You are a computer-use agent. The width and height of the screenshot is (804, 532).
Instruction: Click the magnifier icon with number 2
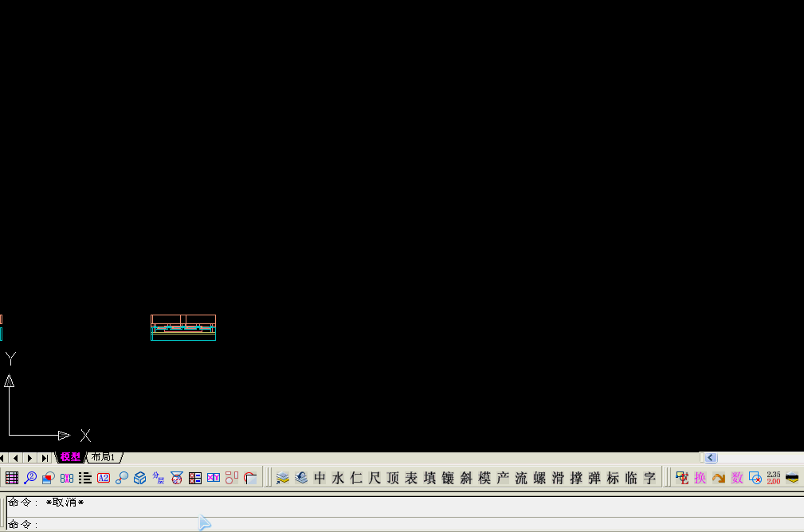pos(30,478)
